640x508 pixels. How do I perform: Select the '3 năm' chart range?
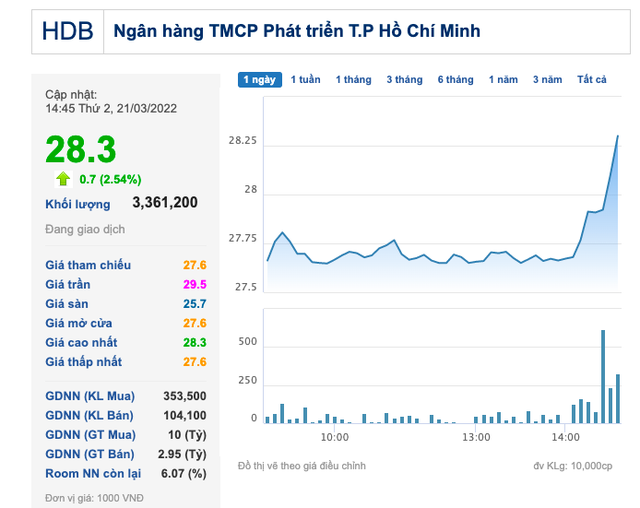pyautogui.click(x=547, y=80)
